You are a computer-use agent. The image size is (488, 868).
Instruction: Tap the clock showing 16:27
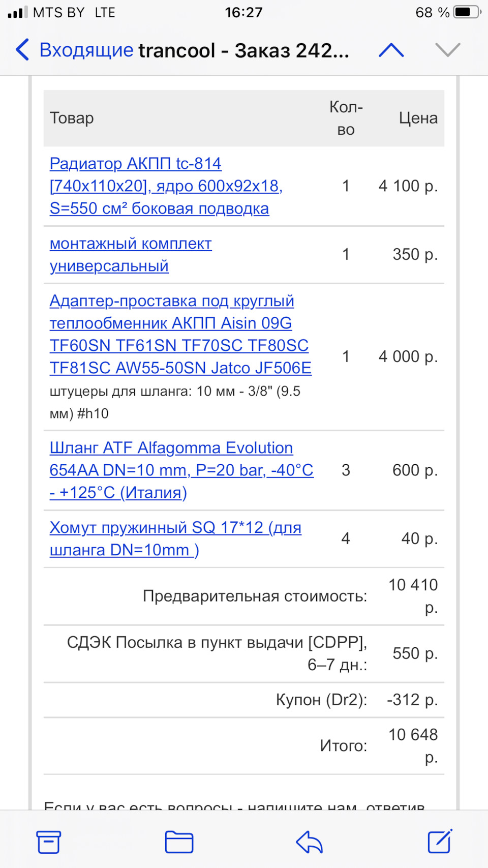click(x=243, y=12)
